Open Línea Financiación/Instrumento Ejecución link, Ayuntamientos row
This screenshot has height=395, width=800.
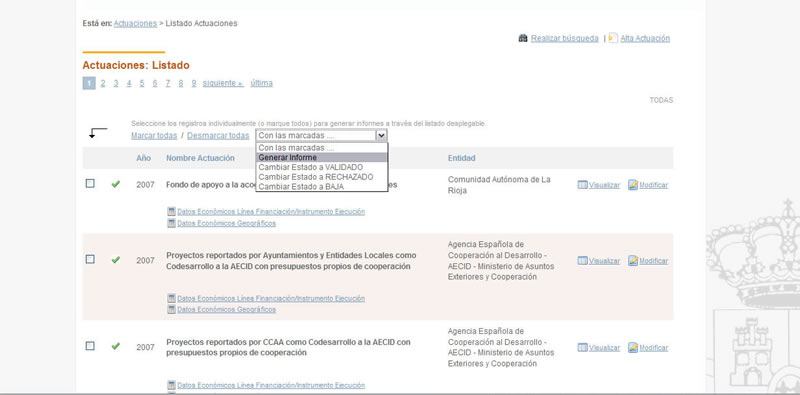pos(271,299)
